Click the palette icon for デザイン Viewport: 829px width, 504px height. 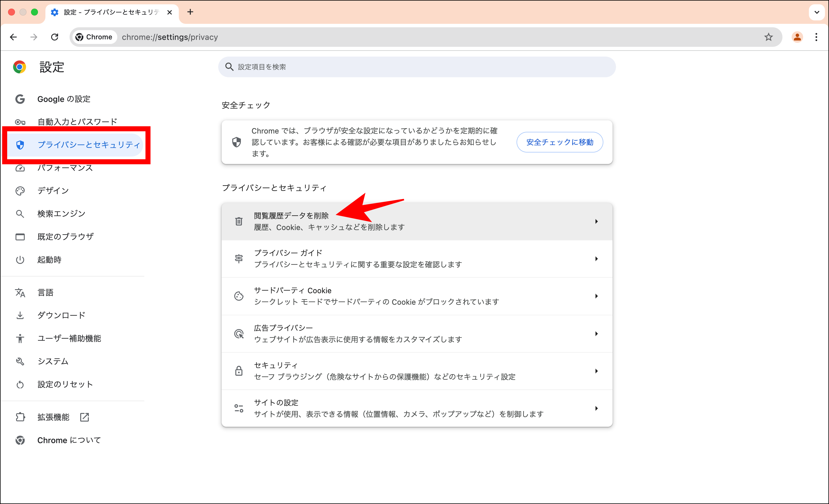click(x=20, y=191)
